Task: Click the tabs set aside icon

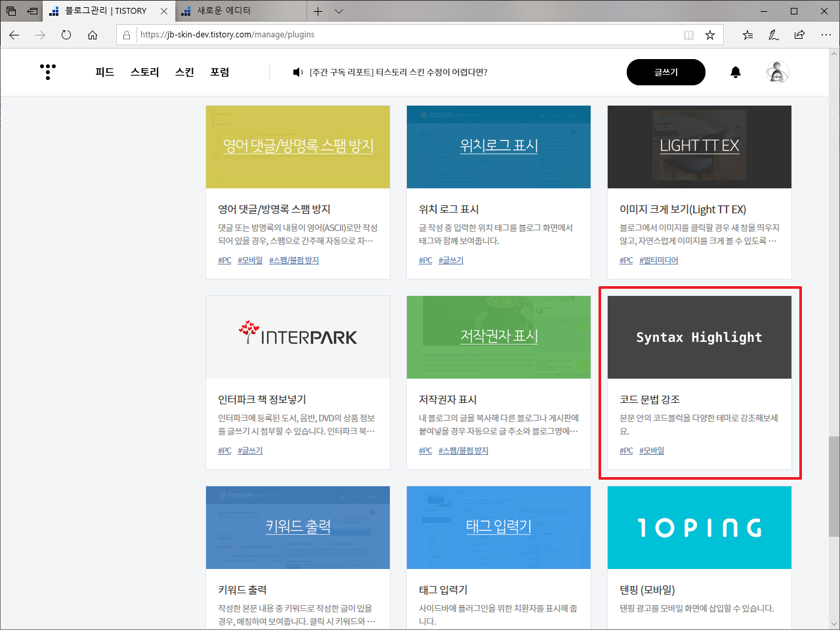Action: click(11, 11)
